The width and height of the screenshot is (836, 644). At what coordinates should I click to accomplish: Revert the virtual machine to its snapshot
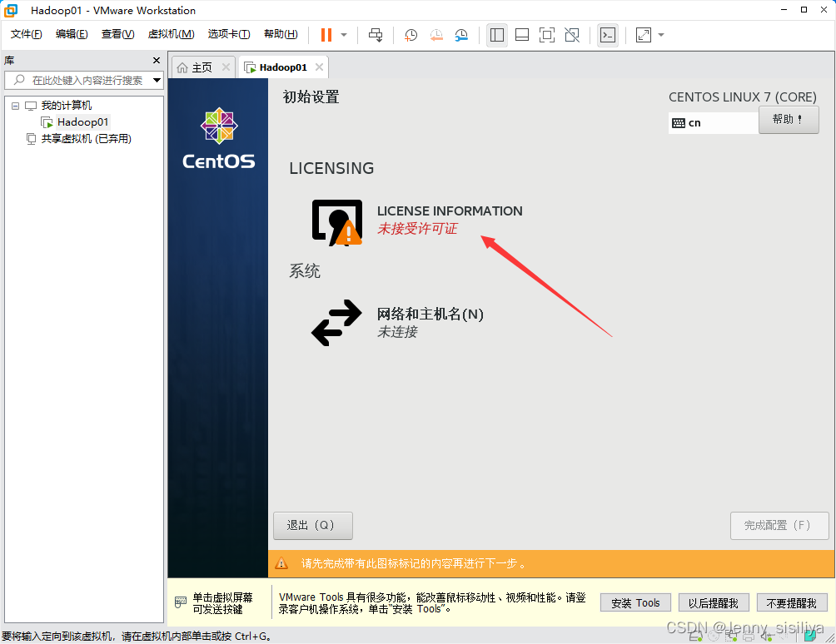point(435,34)
